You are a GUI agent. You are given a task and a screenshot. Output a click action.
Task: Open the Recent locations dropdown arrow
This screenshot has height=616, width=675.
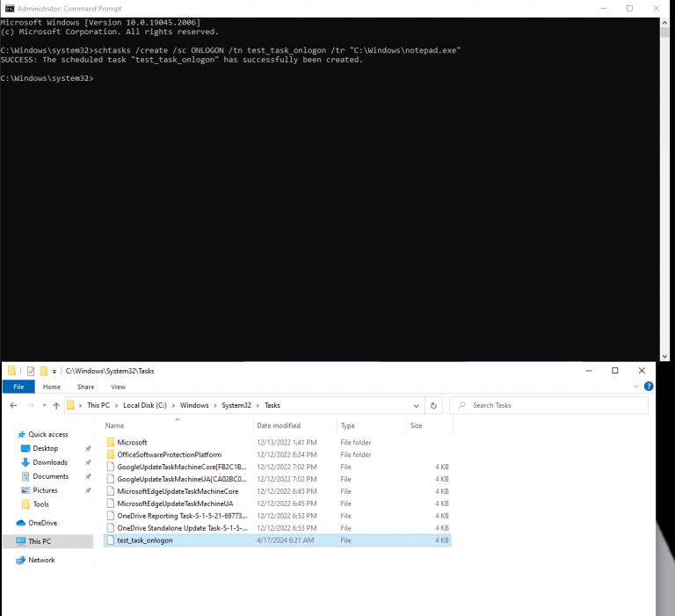tap(44, 405)
